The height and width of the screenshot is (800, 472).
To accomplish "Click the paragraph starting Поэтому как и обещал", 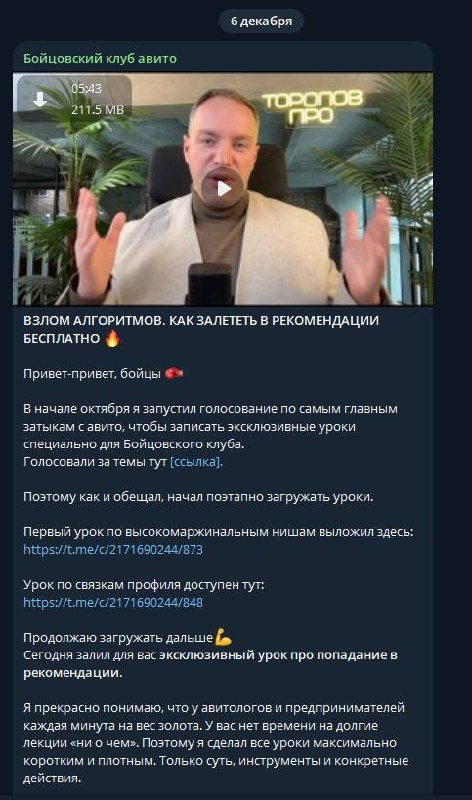I will 198,497.
